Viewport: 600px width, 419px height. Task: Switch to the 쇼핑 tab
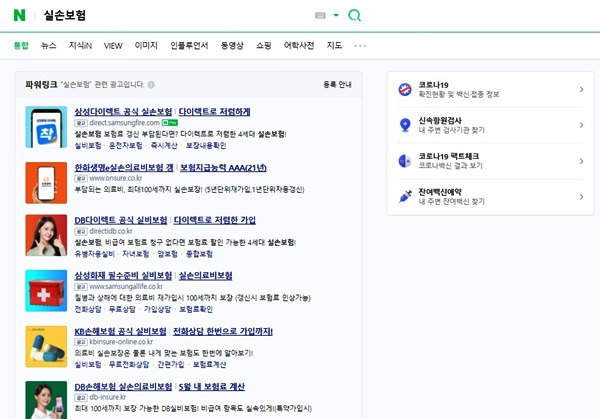click(x=263, y=46)
